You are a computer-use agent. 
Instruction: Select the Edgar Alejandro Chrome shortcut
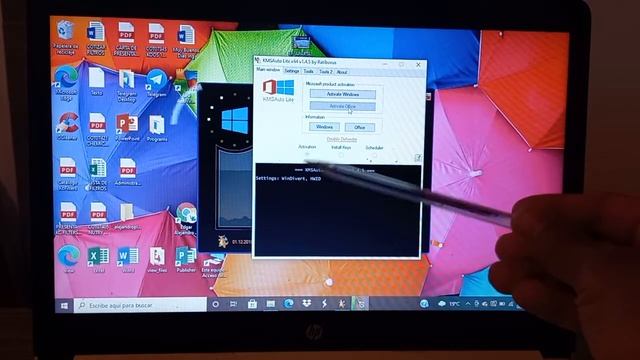(x=186, y=218)
